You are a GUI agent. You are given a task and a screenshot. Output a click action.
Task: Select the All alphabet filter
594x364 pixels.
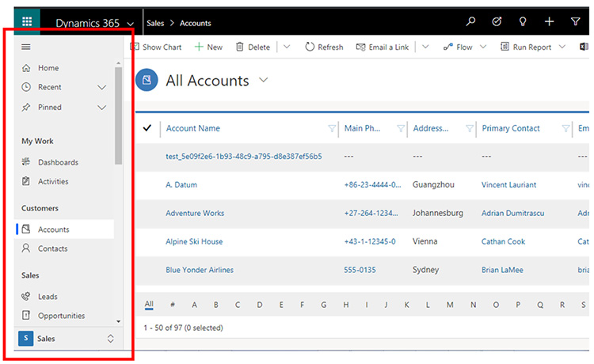[x=149, y=304]
